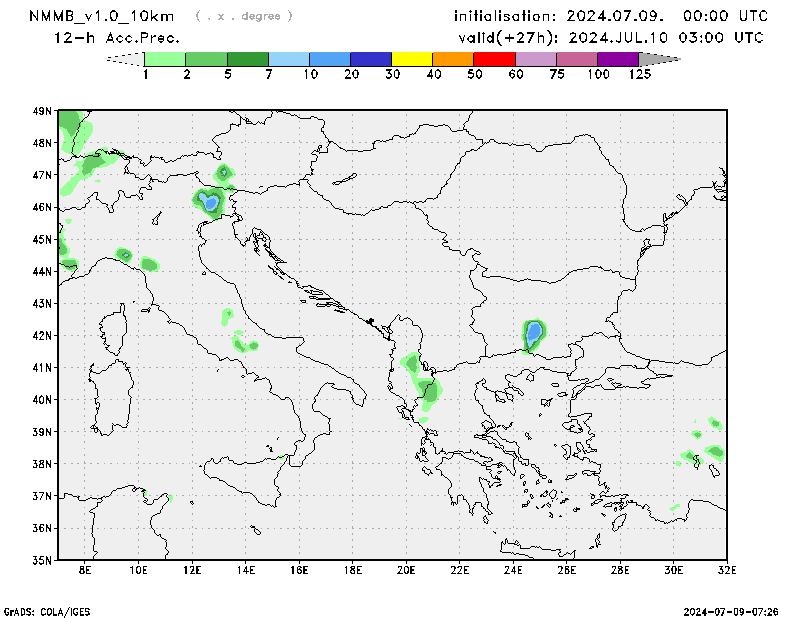Click the blue precipitation blob over Bulgaria
This screenshot has width=800, height=618.
534,332
